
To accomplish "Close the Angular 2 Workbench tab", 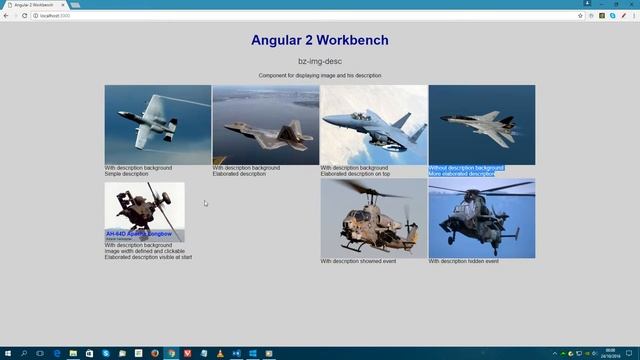I will pos(63,5).
